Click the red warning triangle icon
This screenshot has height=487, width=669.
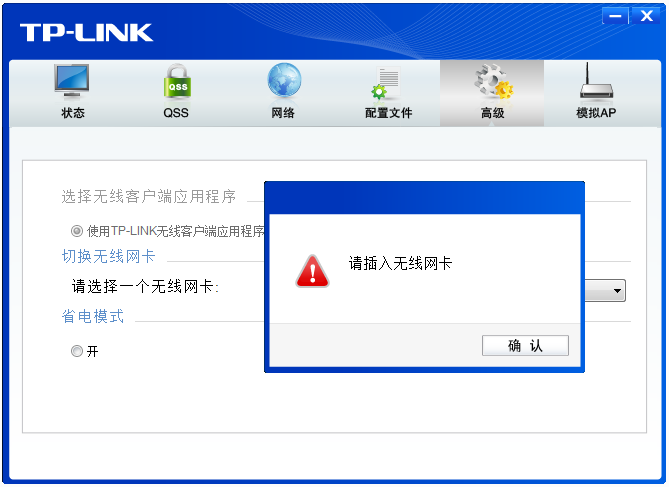click(312, 271)
